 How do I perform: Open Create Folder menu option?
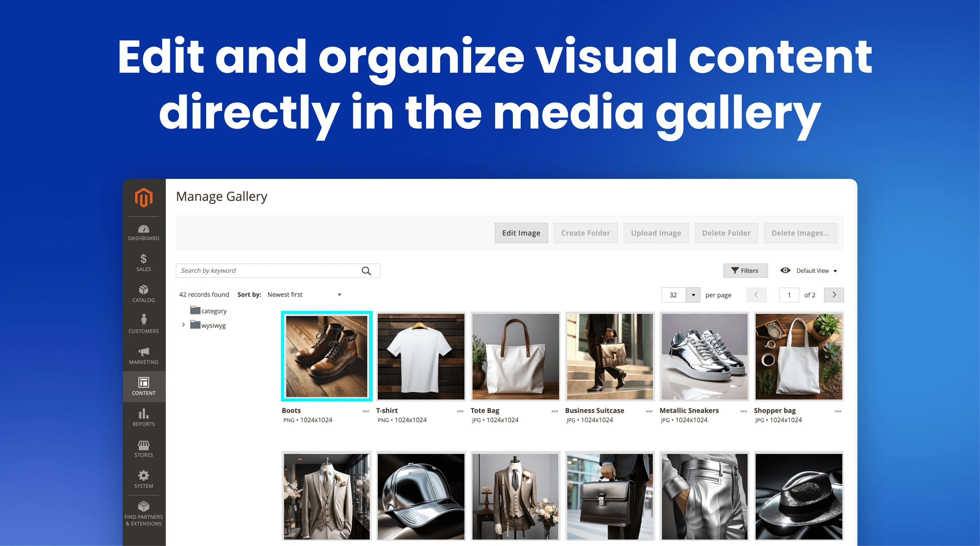[x=586, y=233]
